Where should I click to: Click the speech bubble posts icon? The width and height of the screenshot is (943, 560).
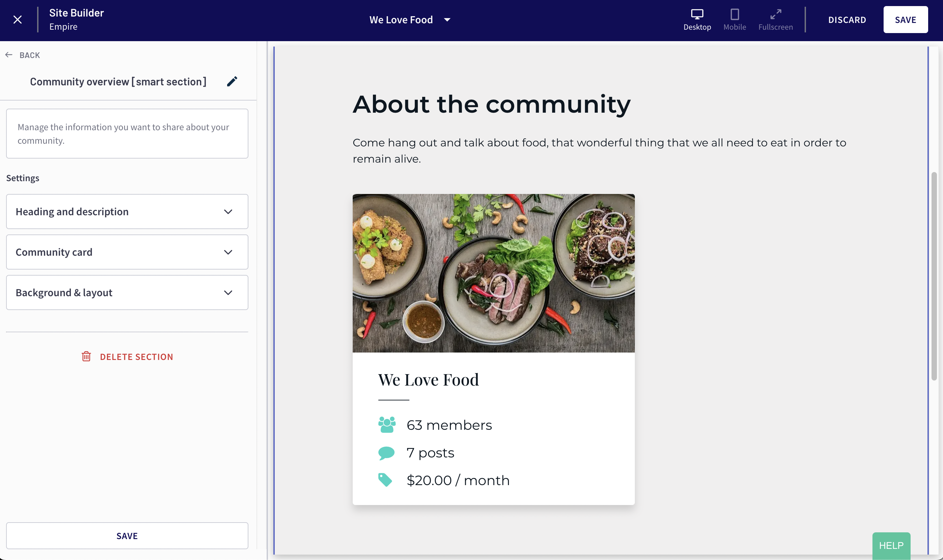click(x=386, y=453)
